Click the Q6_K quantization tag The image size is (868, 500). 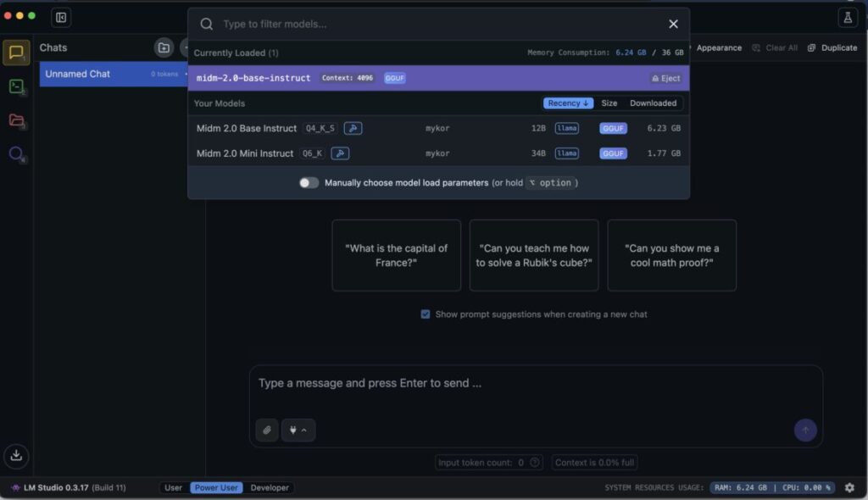point(312,153)
